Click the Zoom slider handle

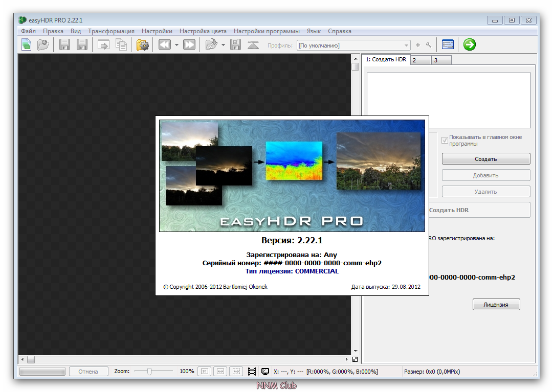coord(149,372)
